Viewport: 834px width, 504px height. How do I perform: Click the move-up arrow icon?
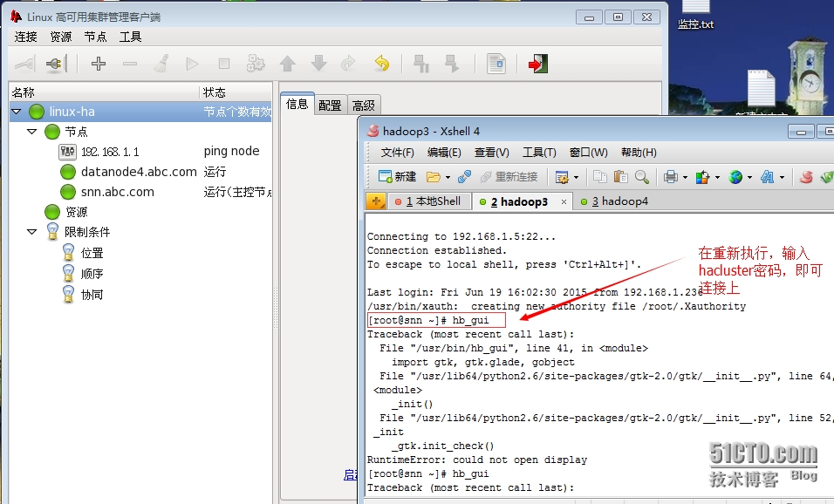tap(287, 65)
